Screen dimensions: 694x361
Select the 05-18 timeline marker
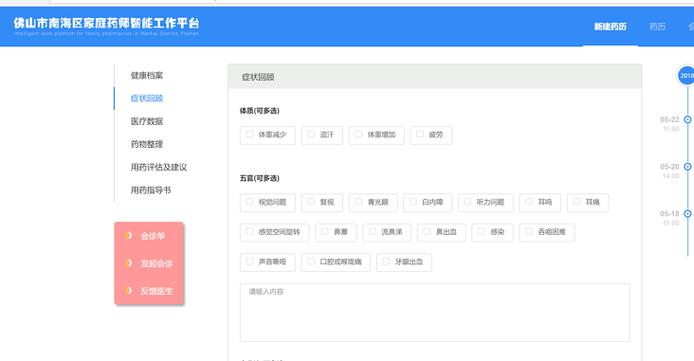(x=687, y=213)
